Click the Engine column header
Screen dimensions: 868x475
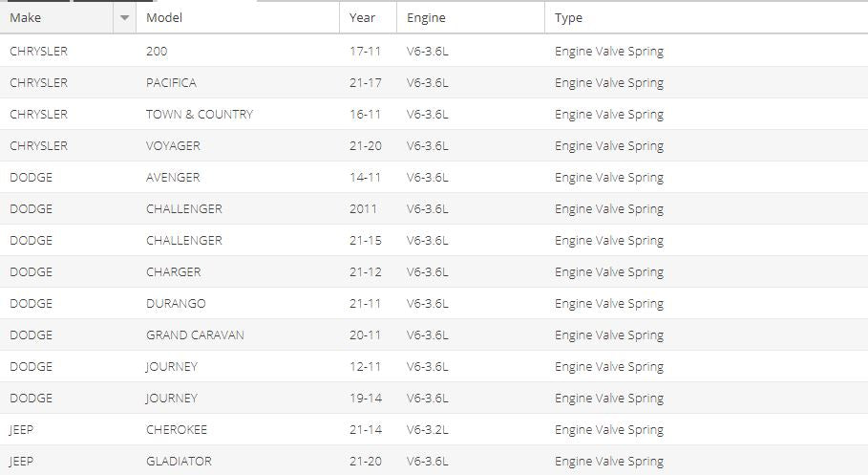(471, 18)
